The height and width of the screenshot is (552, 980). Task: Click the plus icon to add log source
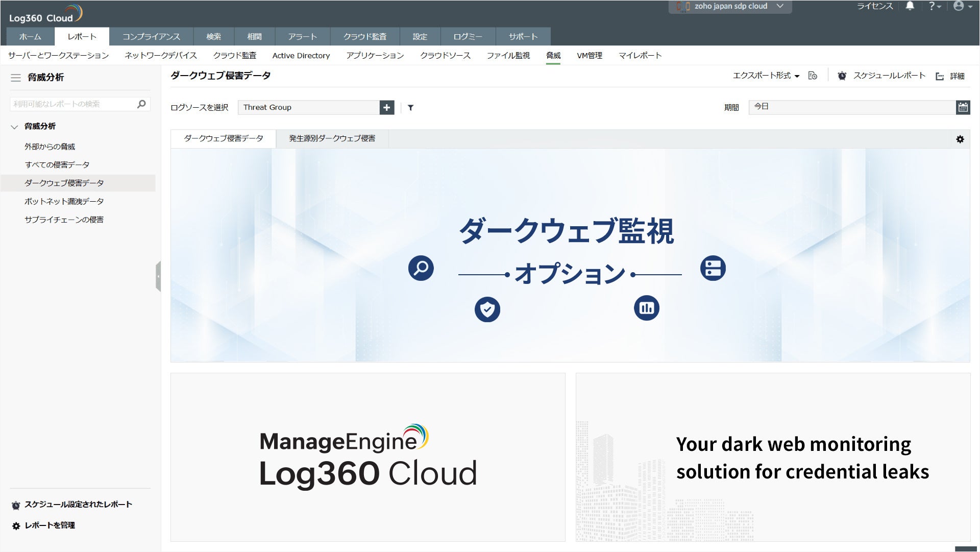tap(386, 107)
